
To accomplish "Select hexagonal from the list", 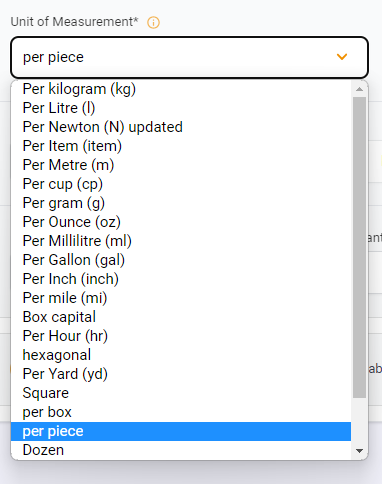I will [181, 355].
